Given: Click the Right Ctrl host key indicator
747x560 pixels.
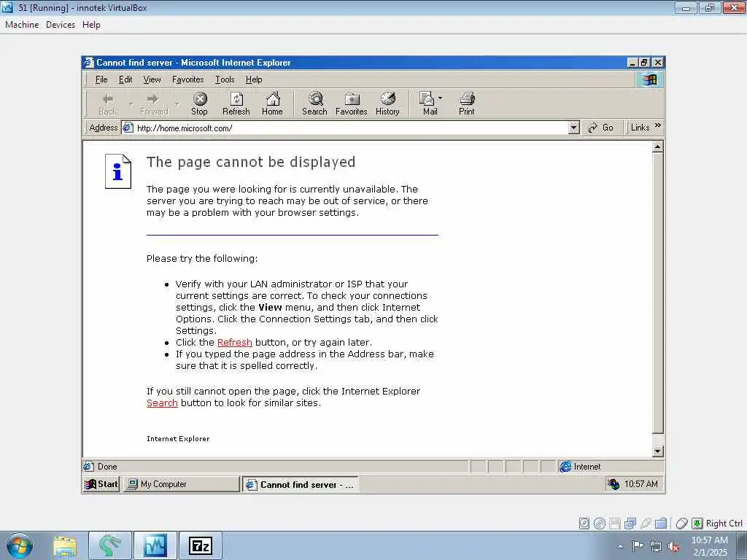Looking at the screenshot, I should (x=724, y=524).
